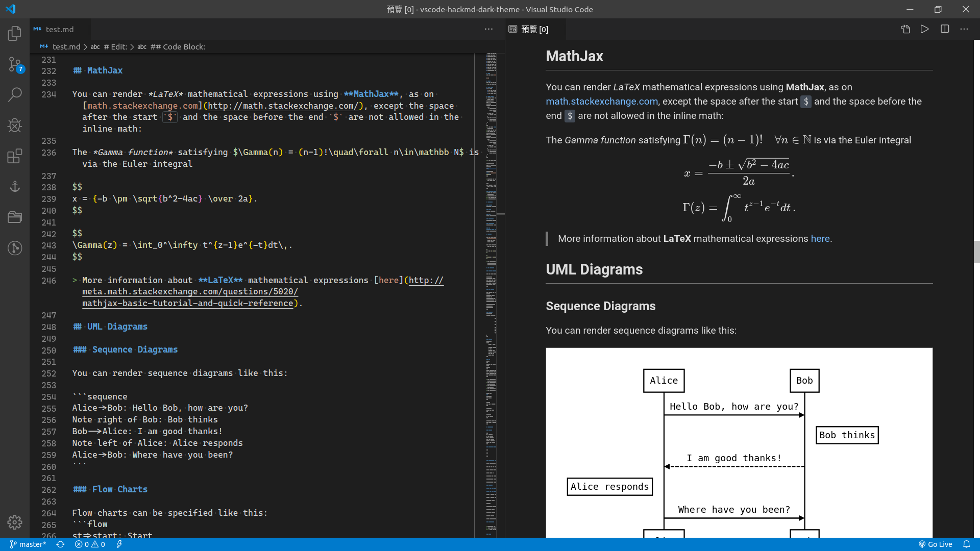Screen dimensions: 980x551
Task: Open the Explorer view in activity bar
Action: tap(15, 34)
